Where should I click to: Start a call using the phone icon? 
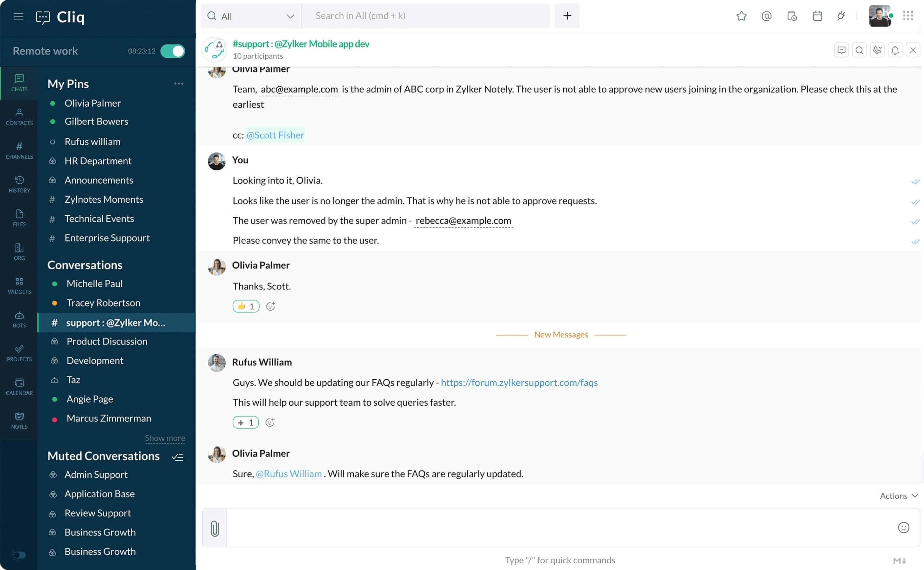pos(877,50)
